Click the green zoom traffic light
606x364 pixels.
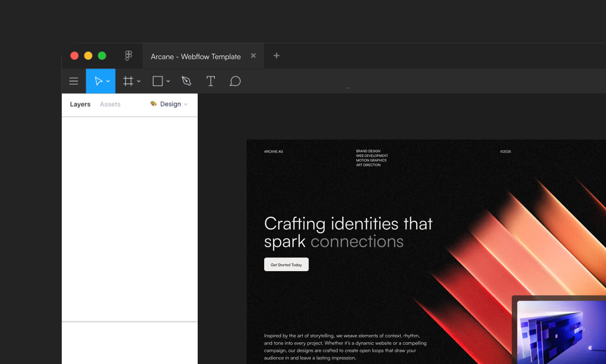tap(102, 55)
